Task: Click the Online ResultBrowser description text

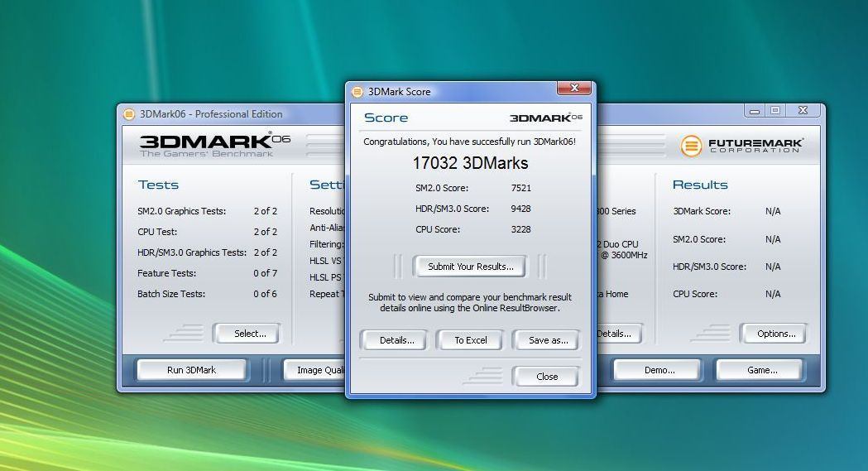Action: pyautogui.click(x=469, y=303)
